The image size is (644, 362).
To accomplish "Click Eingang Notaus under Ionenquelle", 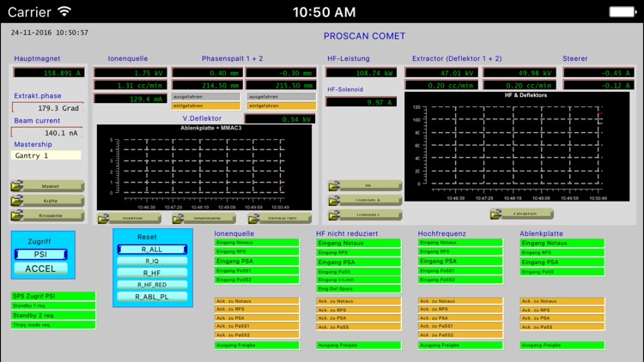I will click(x=257, y=243).
